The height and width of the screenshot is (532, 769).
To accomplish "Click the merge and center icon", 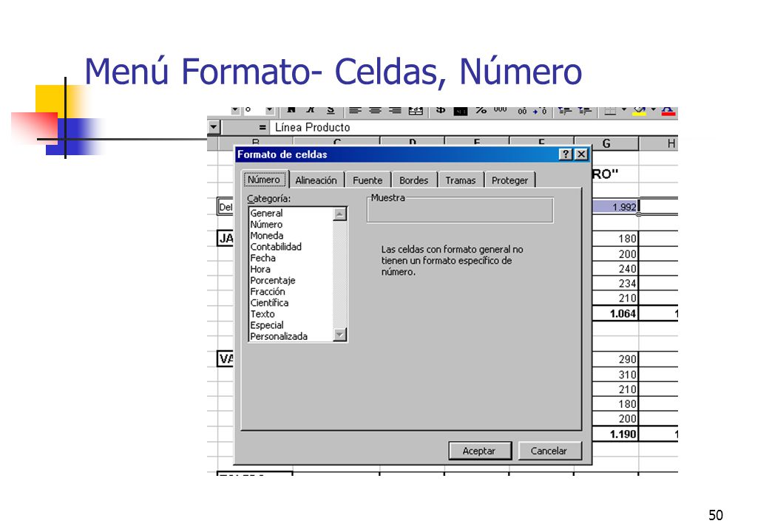I will tap(416, 111).
